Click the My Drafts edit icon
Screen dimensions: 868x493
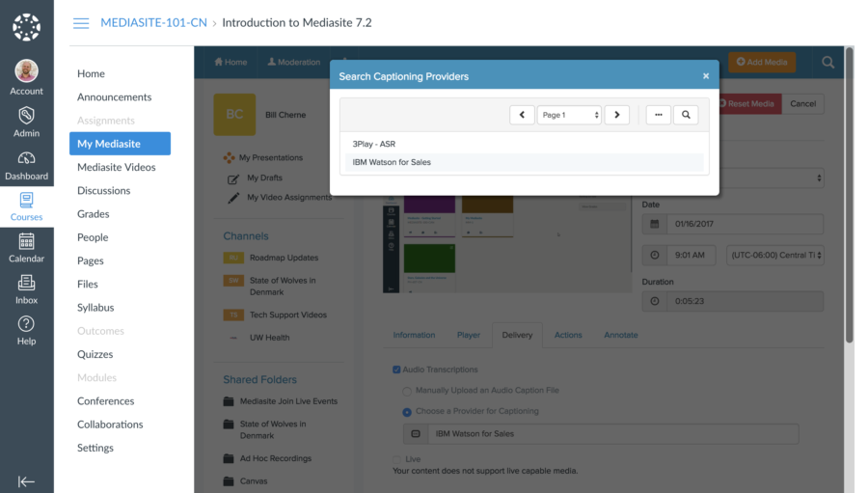click(233, 178)
